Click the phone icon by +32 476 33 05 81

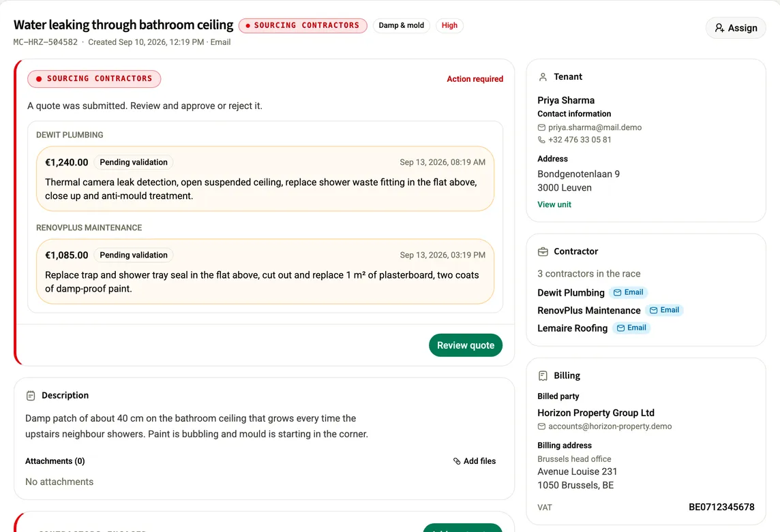pos(541,140)
